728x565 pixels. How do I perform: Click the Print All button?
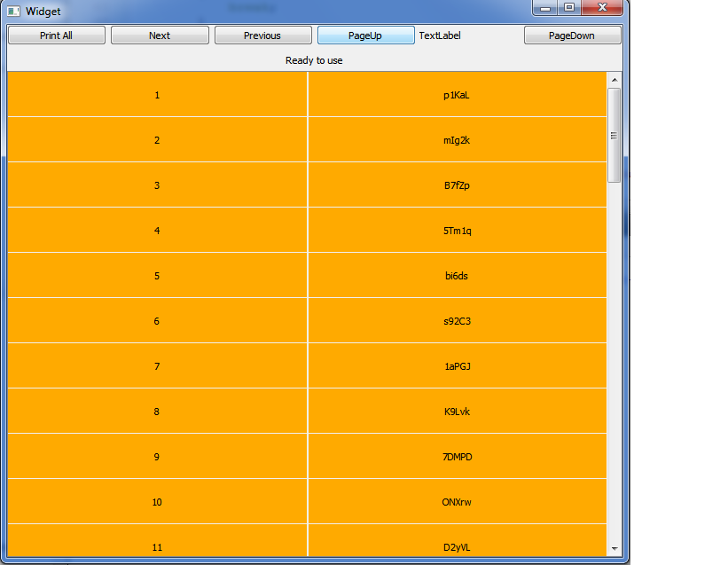pyautogui.click(x=57, y=35)
